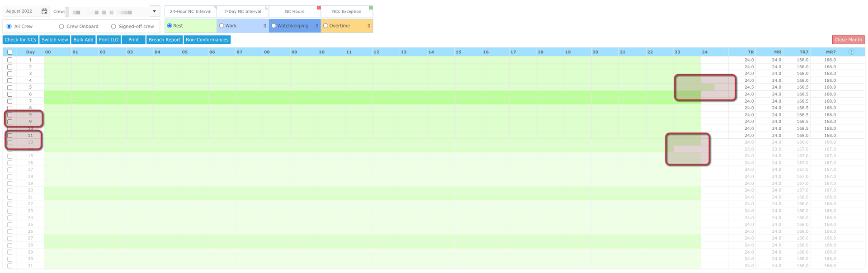868x273 pixels.
Task: Select the Crew Onboard radio option
Action: pos(61,27)
